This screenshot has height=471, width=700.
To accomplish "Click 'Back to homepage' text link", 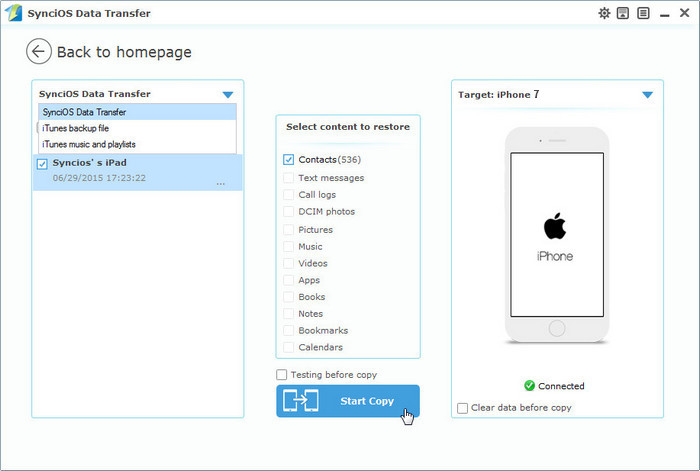I will pyautogui.click(x=124, y=52).
